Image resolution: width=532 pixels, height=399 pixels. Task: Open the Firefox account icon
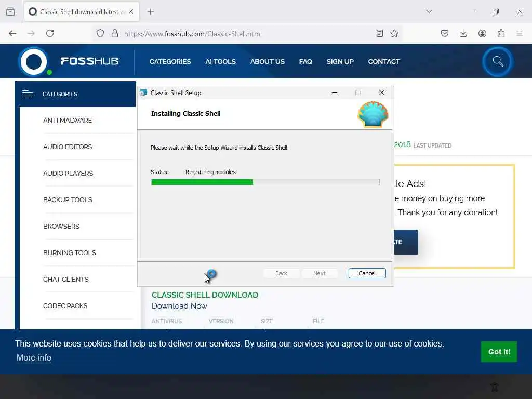tap(482, 33)
